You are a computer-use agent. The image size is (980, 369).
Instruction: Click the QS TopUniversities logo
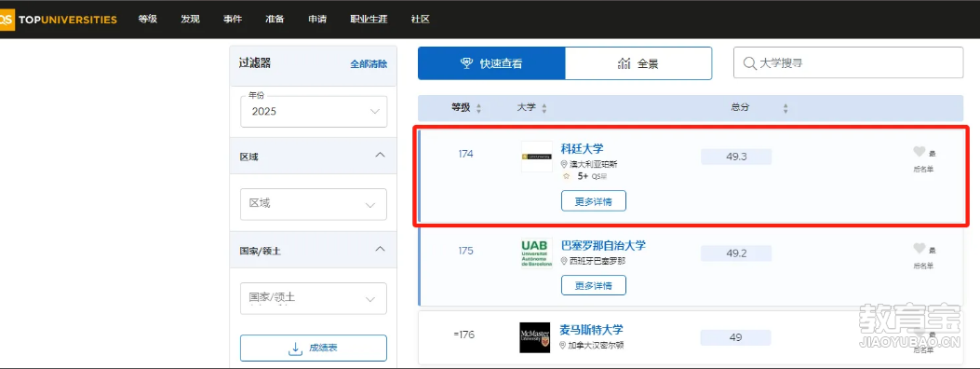[x=58, y=20]
